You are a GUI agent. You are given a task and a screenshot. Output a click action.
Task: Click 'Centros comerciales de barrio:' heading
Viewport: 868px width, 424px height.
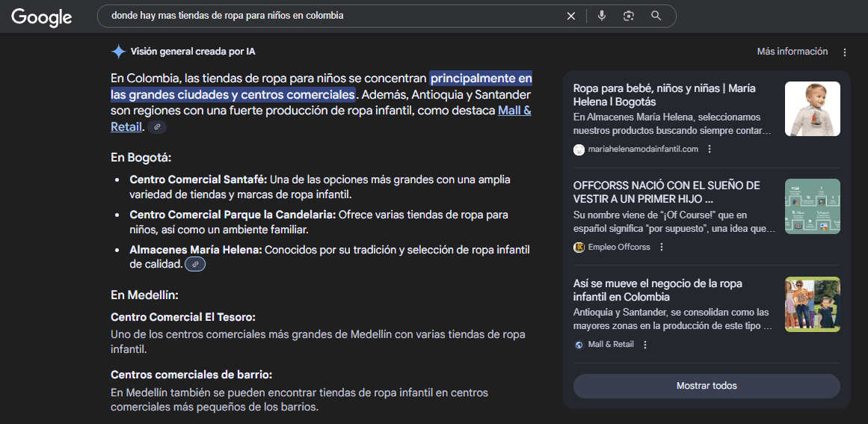[191, 375]
